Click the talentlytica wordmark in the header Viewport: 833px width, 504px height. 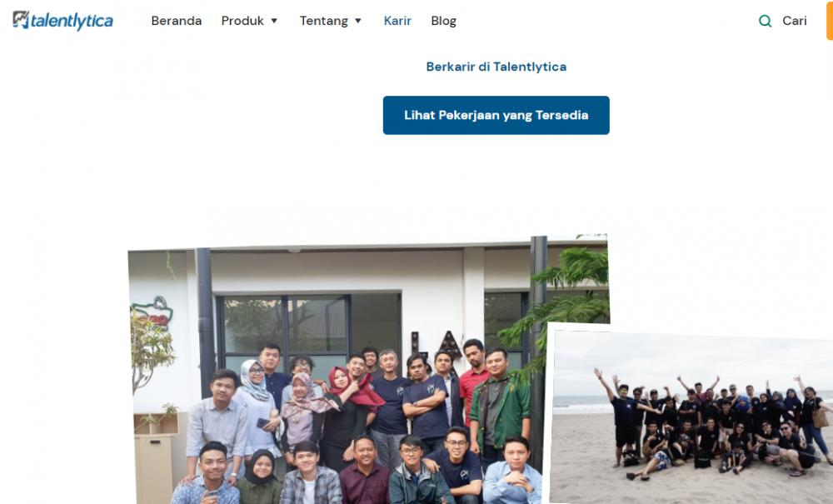pos(72,22)
